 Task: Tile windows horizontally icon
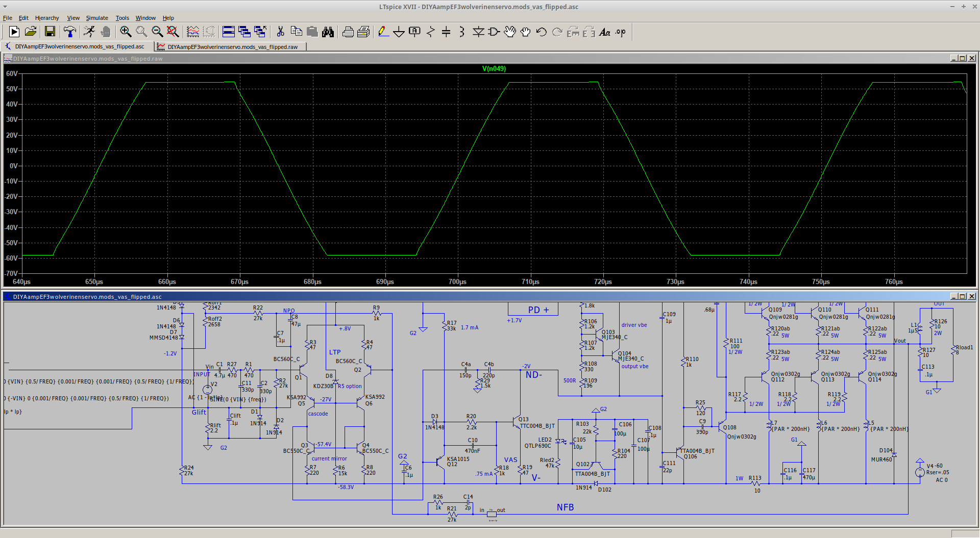229,32
